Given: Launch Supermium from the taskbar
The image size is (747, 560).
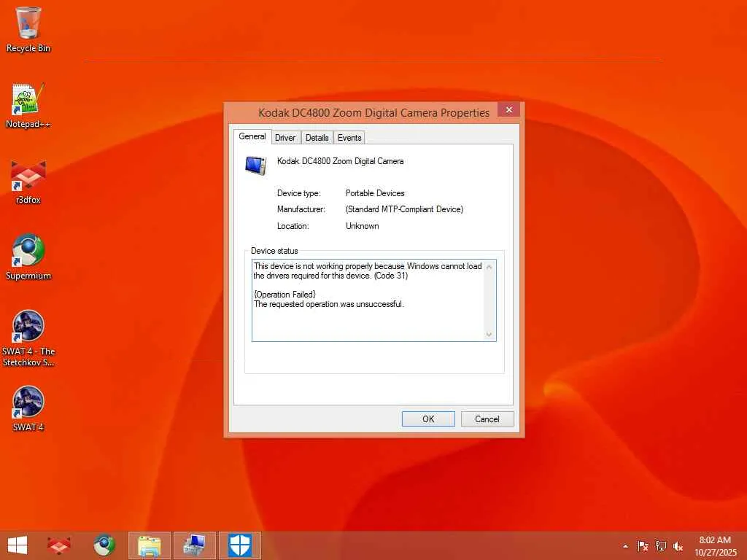Looking at the screenshot, I should point(104,545).
